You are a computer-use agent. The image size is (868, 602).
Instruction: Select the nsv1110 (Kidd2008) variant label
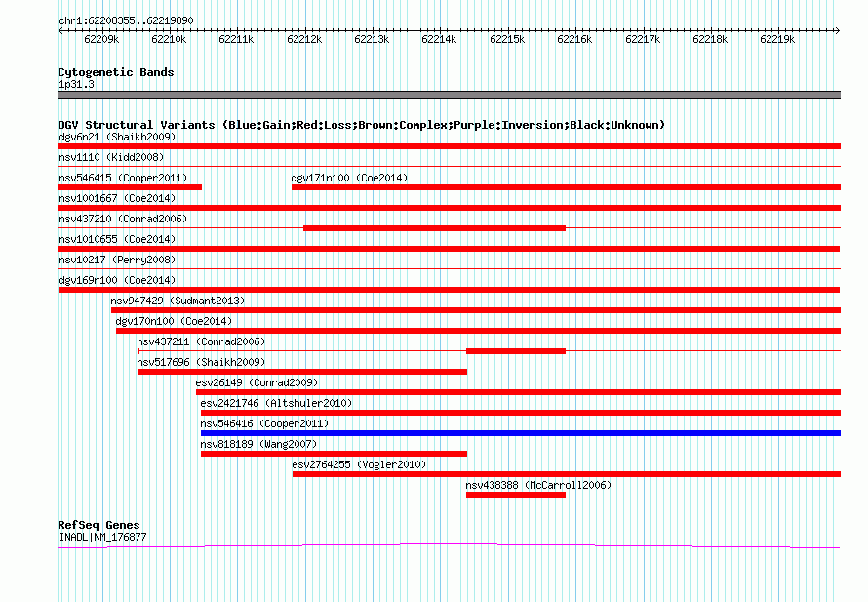(111, 157)
